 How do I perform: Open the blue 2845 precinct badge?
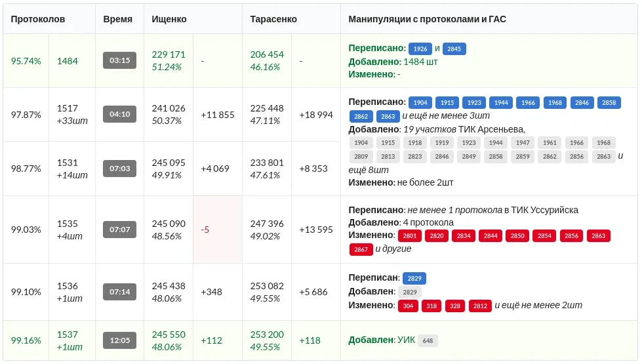pyautogui.click(x=454, y=49)
